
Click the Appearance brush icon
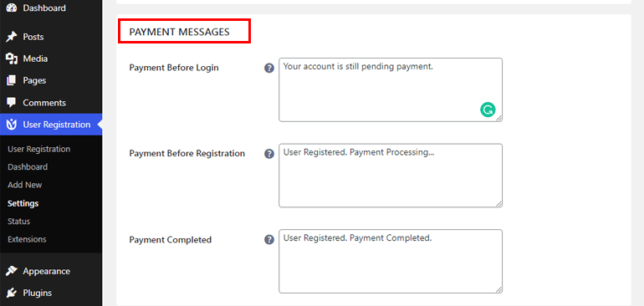click(12, 271)
